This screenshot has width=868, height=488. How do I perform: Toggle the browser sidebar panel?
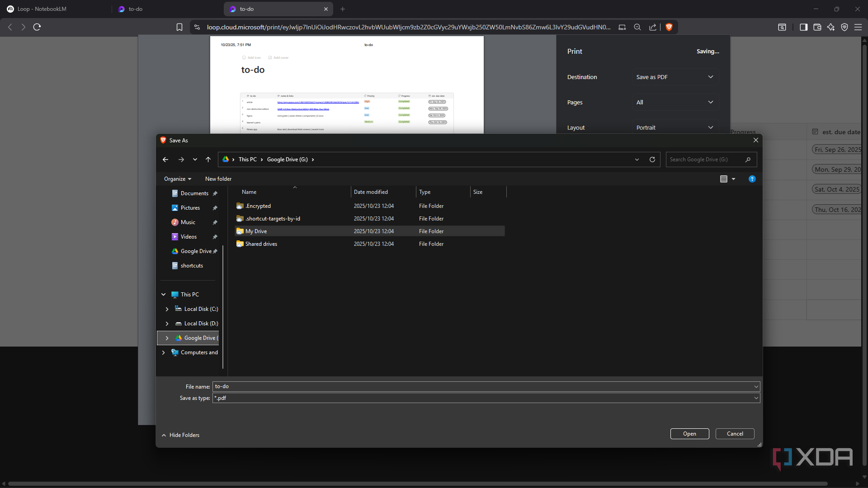[803, 27]
